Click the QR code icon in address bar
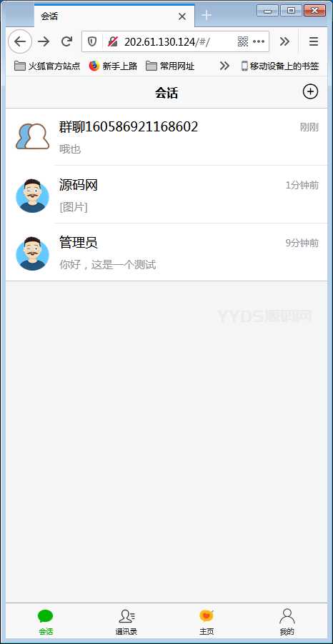 coord(243,41)
